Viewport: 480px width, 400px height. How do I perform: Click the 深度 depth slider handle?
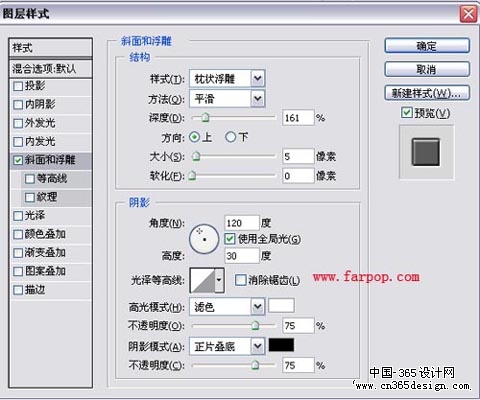(x=205, y=117)
